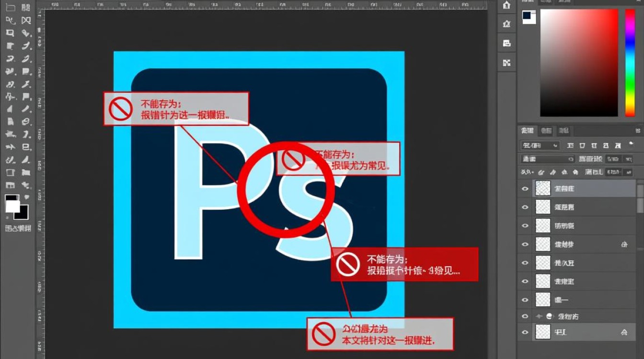Open the layer kind filter dropdown
The width and height of the screenshot is (644, 359).
click(x=540, y=146)
